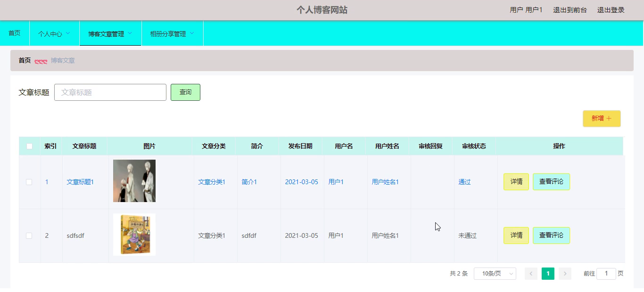Click the 查询 search button
644x292 pixels.
tap(185, 92)
